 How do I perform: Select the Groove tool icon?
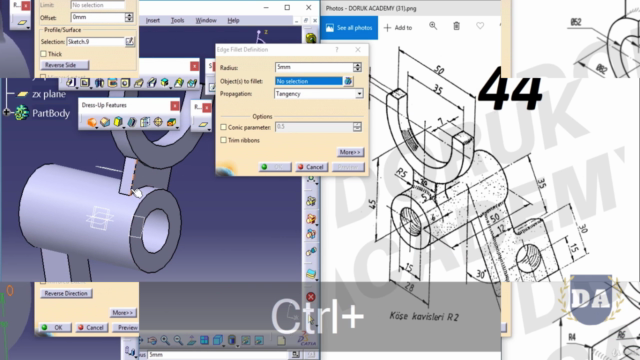(x=112, y=83)
